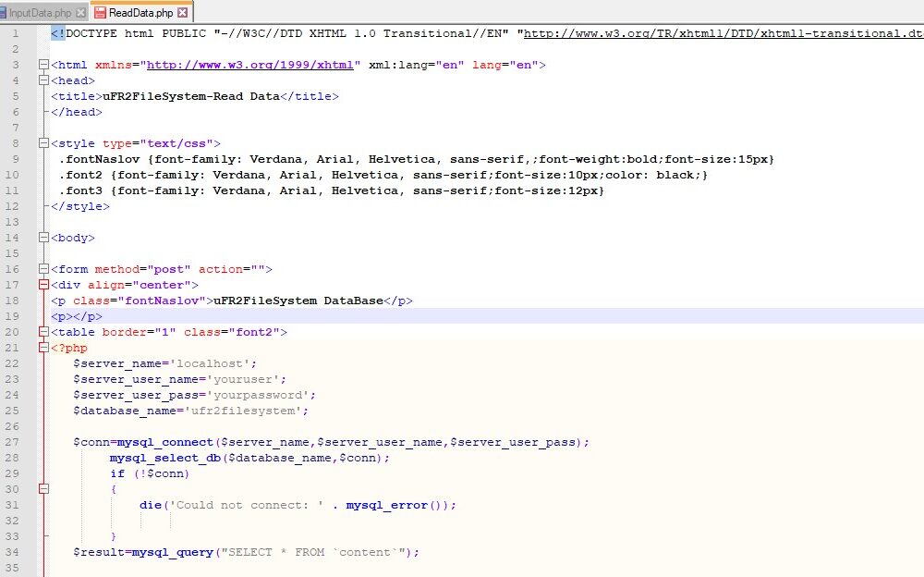This screenshot has height=577, width=924.
Task: Close the InputData.php tab with its X
Action: tap(80, 12)
